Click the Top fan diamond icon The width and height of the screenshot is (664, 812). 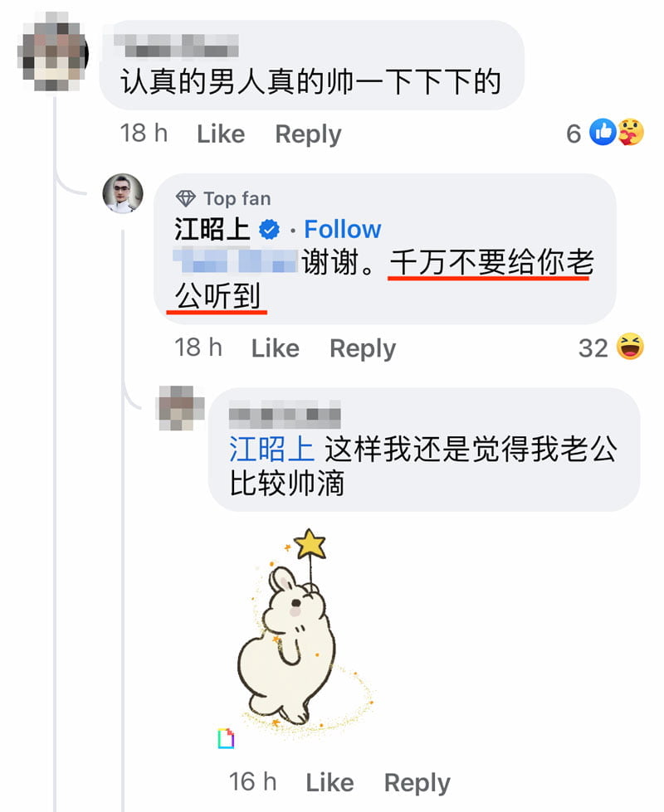186,198
